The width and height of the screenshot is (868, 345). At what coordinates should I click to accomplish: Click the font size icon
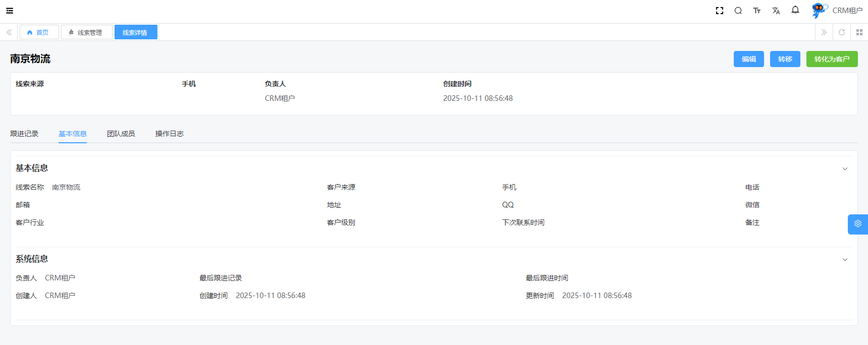(x=756, y=11)
